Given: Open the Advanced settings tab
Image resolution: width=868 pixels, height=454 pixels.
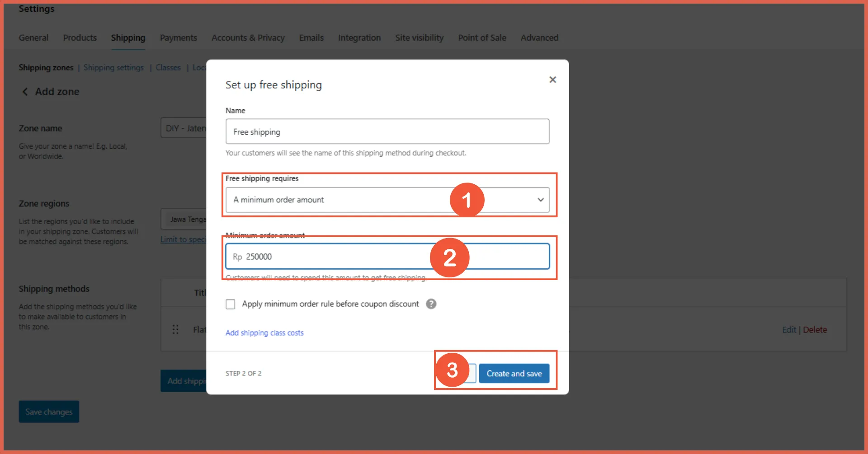Looking at the screenshot, I should tap(539, 38).
